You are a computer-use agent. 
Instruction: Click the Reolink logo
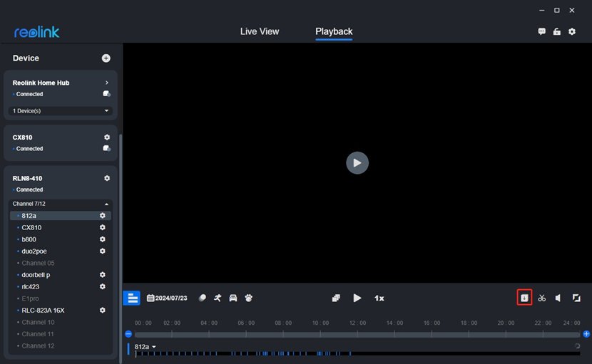tap(36, 32)
